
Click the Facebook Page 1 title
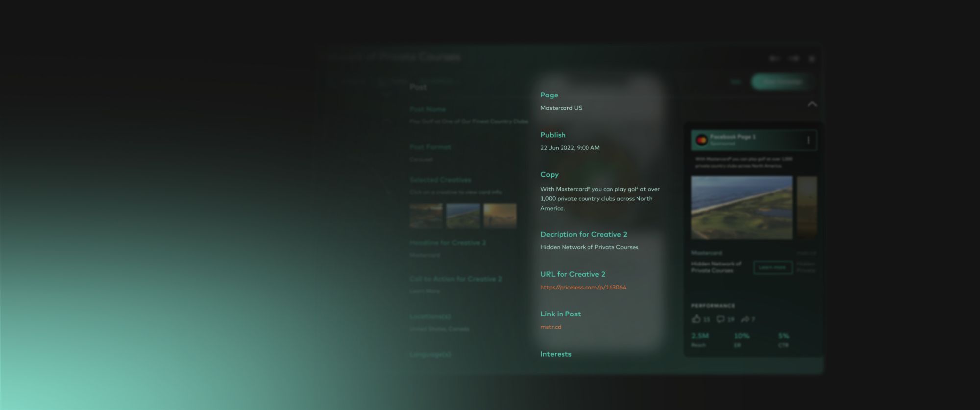point(733,137)
